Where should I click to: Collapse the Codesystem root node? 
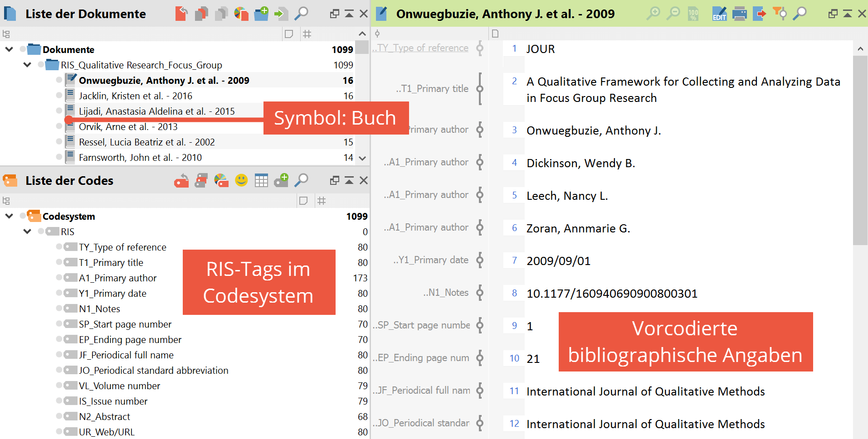click(9, 216)
